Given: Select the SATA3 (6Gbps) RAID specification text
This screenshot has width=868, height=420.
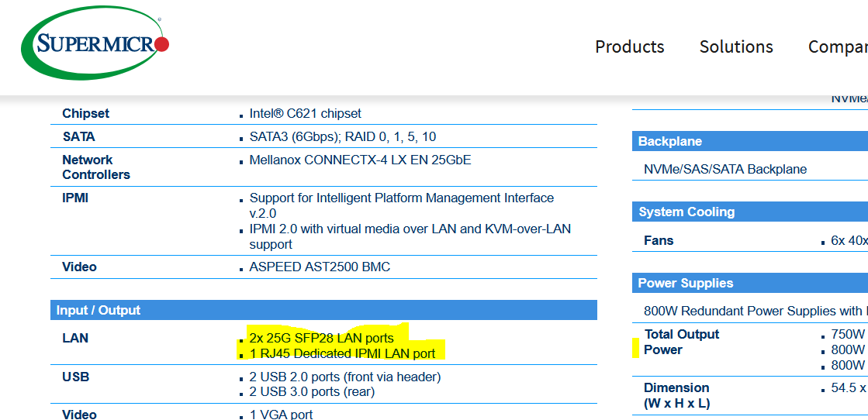Looking at the screenshot, I should pyautogui.click(x=342, y=136).
